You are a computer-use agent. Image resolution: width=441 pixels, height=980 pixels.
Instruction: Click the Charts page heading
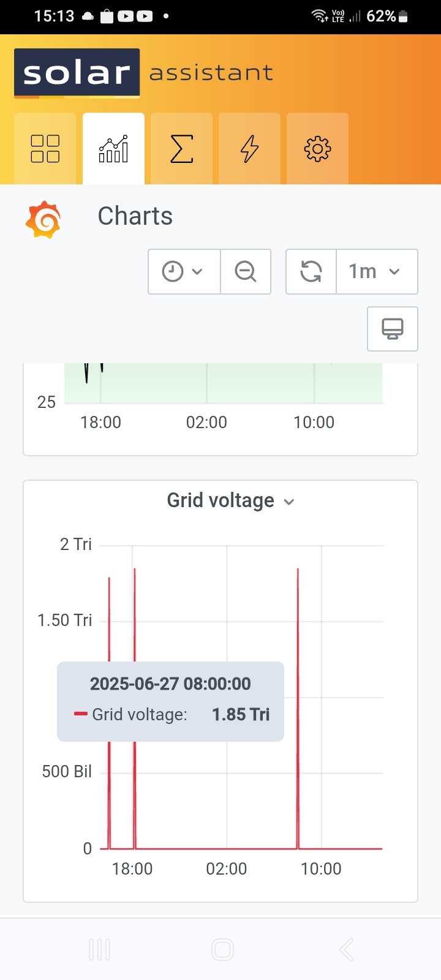coord(135,216)
